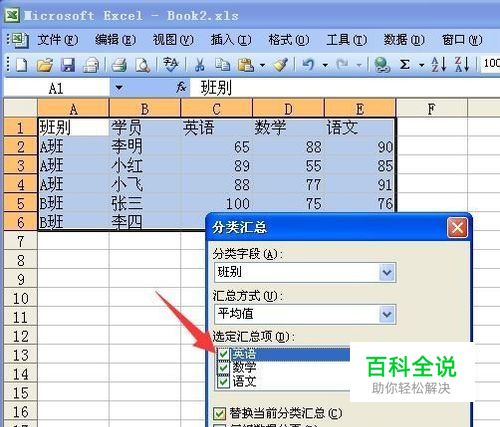
Task: Toggle the 语文 checkbox
Action: point(223,382)
